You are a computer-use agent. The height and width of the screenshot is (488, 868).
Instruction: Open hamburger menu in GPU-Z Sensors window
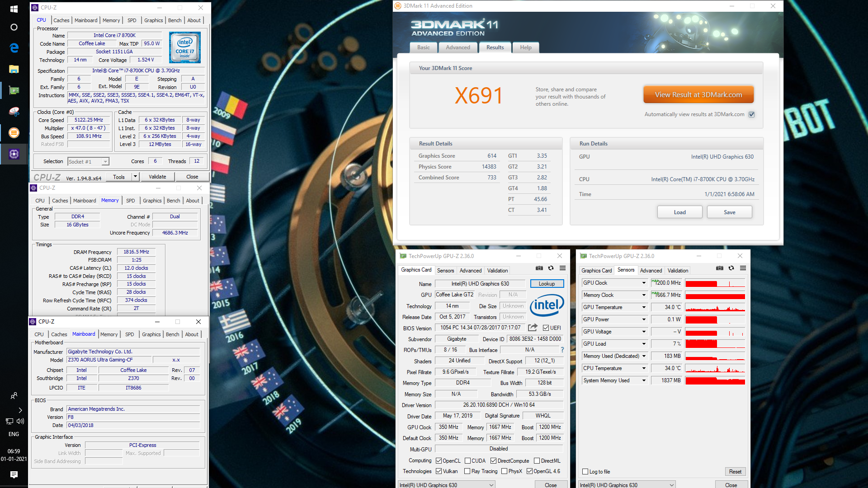coord(743,268)
